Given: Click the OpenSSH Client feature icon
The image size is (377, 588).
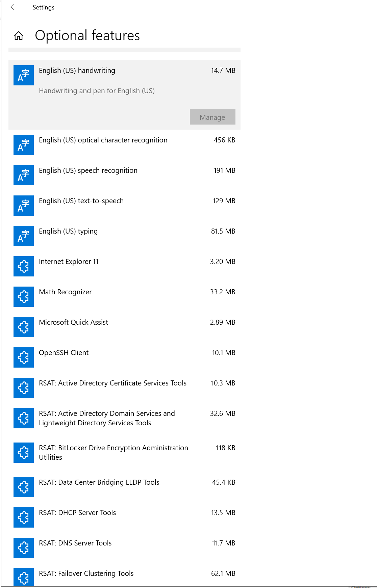Looking at the screenshot, I should tap(24, 357).
